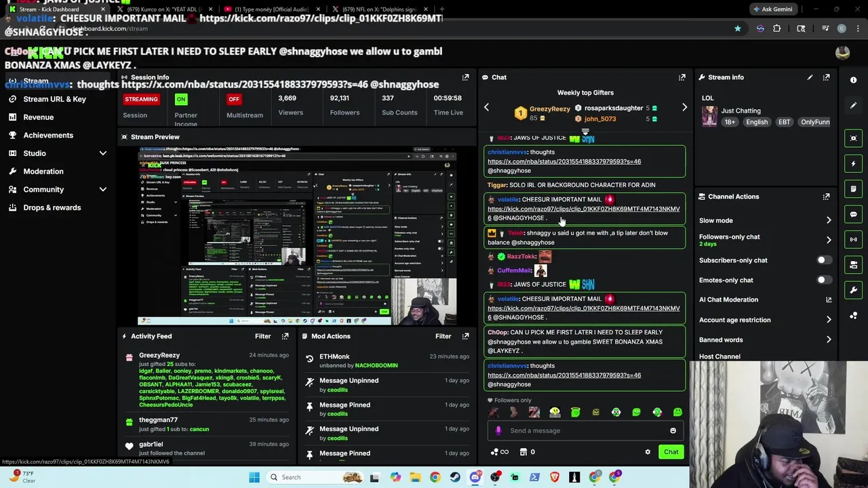This screenshot has width=868, height=488.
Task: Click the OFF Multistream badge
Action: (234, 99)
